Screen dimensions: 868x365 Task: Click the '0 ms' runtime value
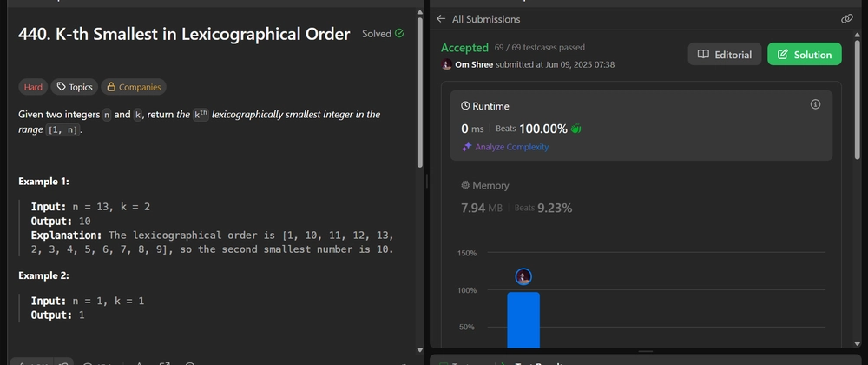click(472, 129)
